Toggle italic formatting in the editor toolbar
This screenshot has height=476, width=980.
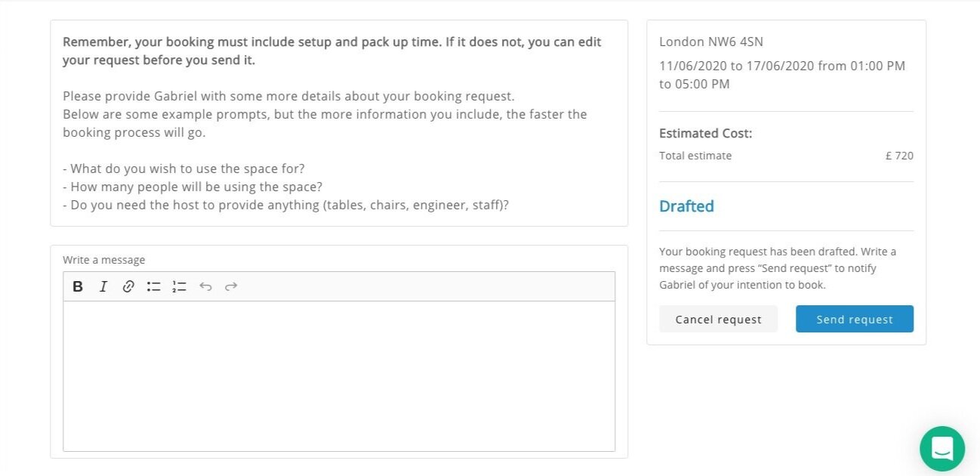103,286
